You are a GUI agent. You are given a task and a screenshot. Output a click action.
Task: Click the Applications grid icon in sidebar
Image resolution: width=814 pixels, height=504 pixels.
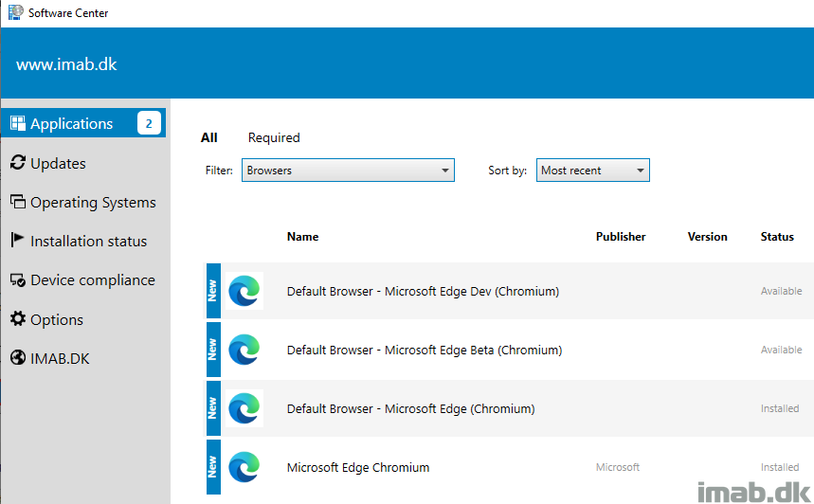point(18,123)
